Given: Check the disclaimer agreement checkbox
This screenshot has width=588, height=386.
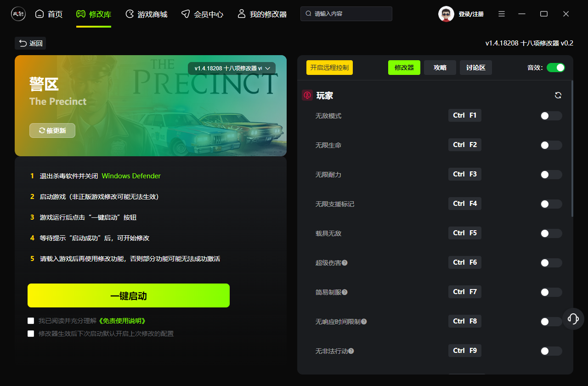Looking at the screenshot, I should [x=31, y=321].
